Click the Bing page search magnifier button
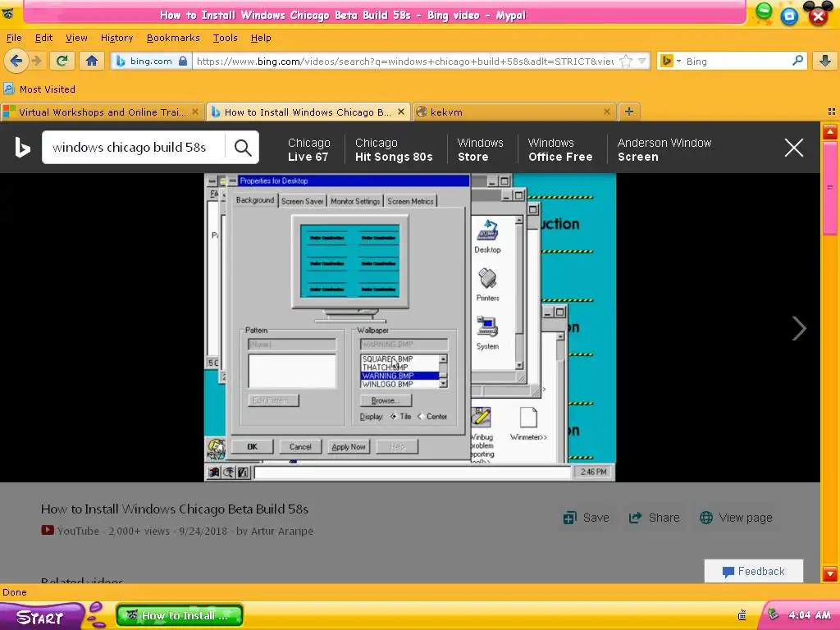 pos(243,148)
